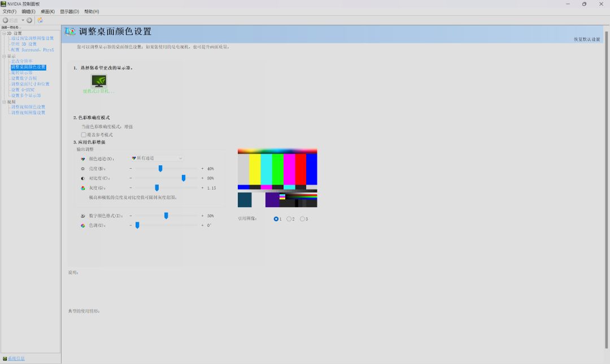This screenshot has width=610, height=364.
Task: Click the plus sign of the 亮度(B) slider
Action: tap(202, 168)
